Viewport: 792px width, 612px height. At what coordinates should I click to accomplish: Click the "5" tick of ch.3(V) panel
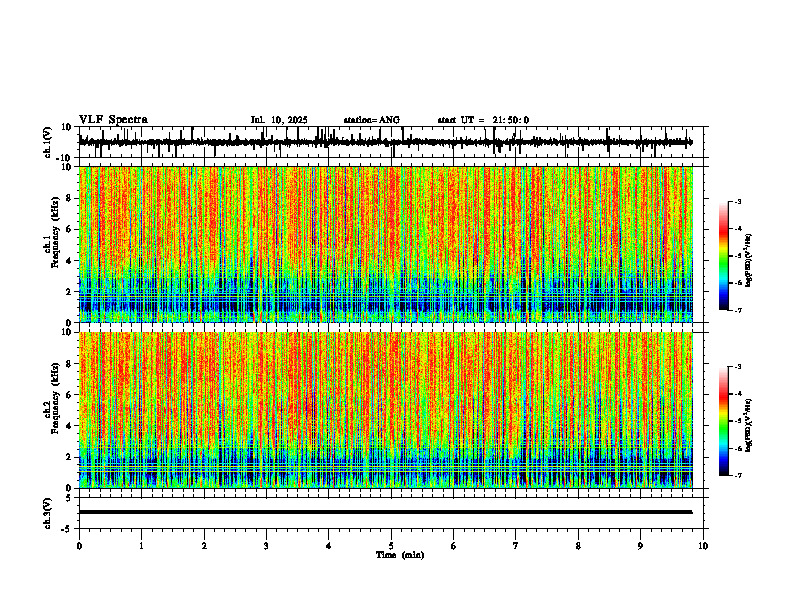tap(70, 498)
